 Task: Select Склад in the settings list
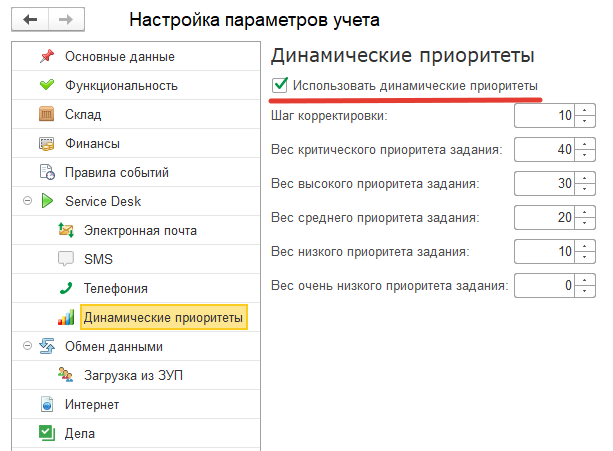[x=83, y=115]
